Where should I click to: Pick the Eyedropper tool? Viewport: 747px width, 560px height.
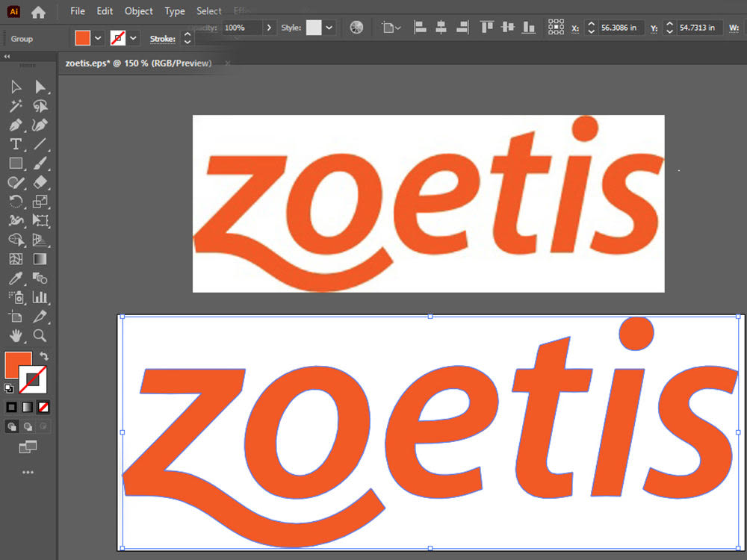click(16, 278)
